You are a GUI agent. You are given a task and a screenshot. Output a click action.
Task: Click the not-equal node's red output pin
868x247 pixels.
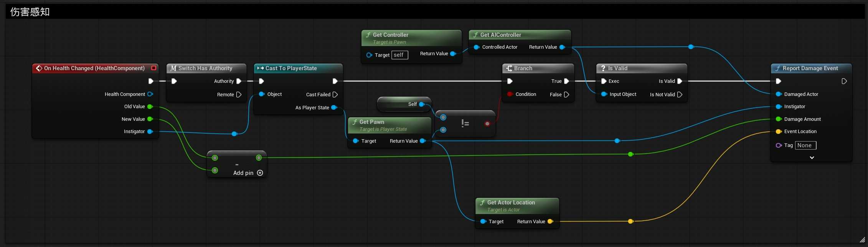(x=487, y=123)
